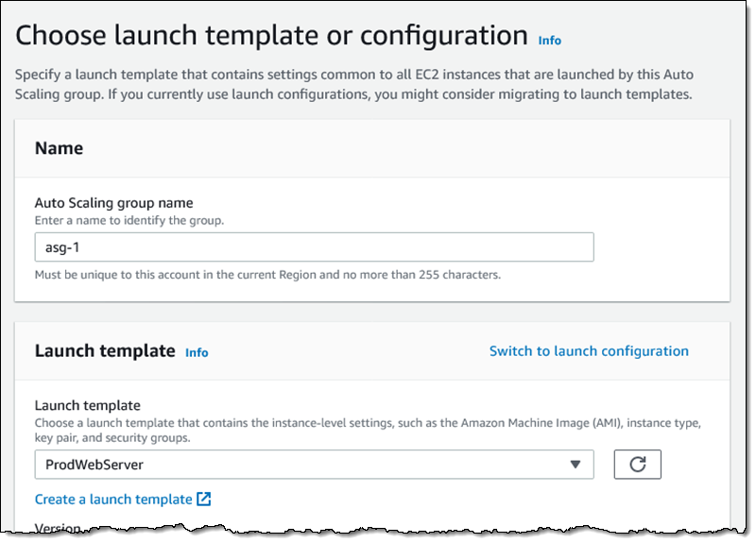Screen dimensions: 756x543
Task: Click the partially visible Version label
Action: coord(58,526)
